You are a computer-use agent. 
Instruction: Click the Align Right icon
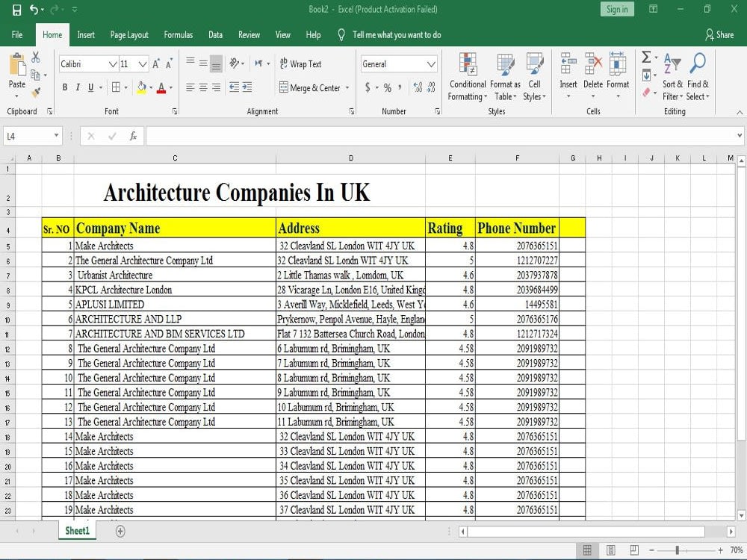pos(217,87)
